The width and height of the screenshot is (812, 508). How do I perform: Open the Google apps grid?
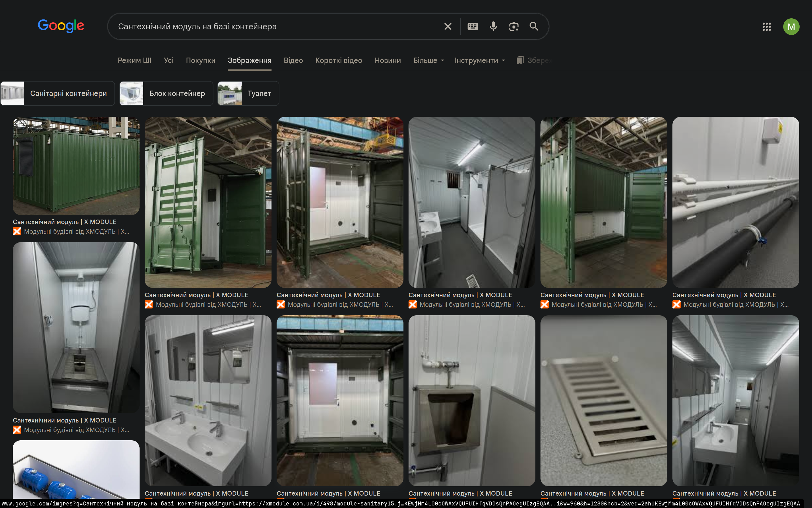tap(767, 27)
